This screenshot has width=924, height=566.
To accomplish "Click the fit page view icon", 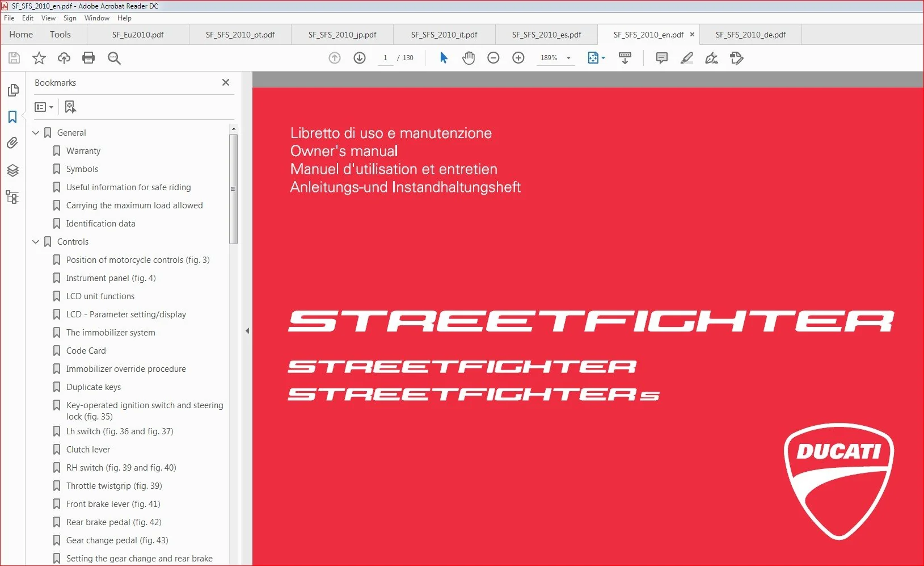I will click(x=593, y=58).
